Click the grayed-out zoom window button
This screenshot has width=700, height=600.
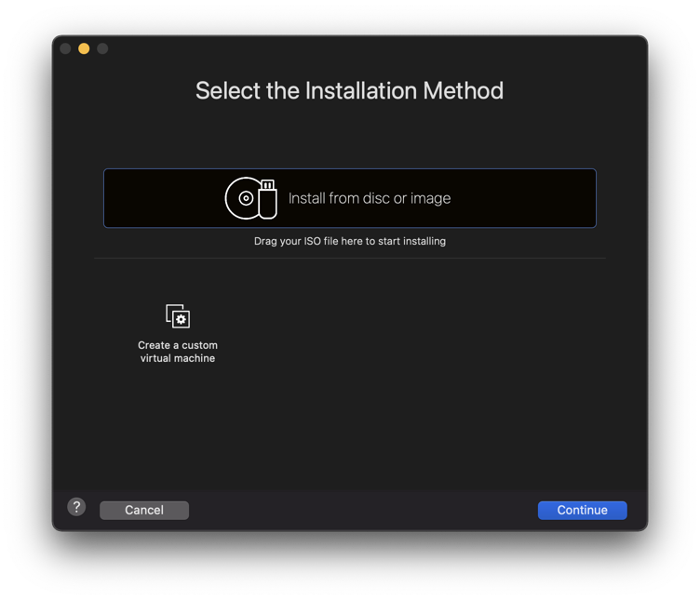102,48
